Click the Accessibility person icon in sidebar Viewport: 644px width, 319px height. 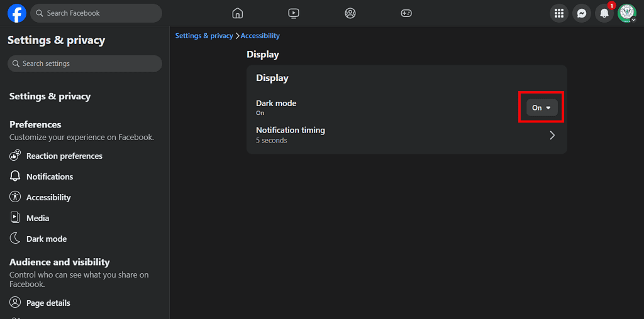click(x=15, y=197)
